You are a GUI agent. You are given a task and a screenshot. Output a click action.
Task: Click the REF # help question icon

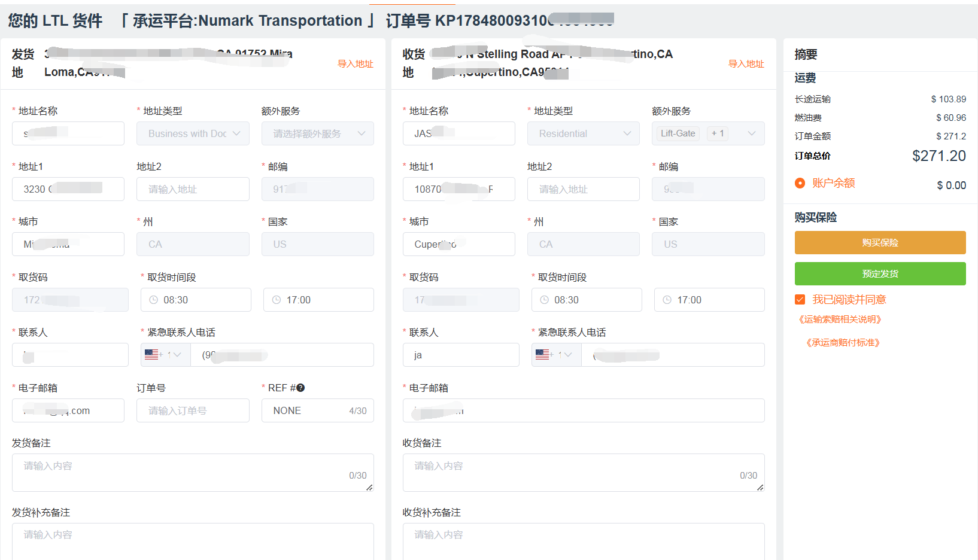(x=300, y=388)
